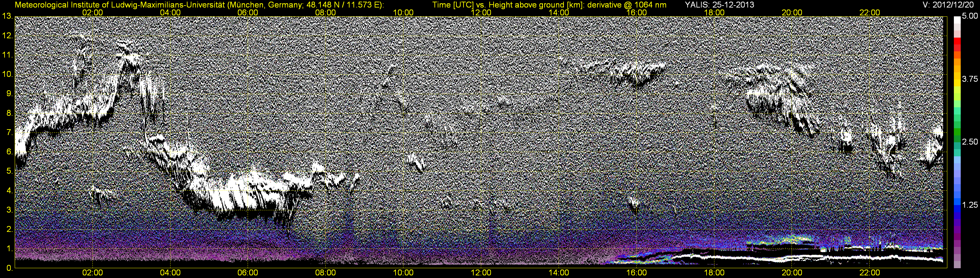The height and width of the screenshot is (278, 980).
Task: Click the 14:00 tick label on top axis
Action: coord(559,12)
